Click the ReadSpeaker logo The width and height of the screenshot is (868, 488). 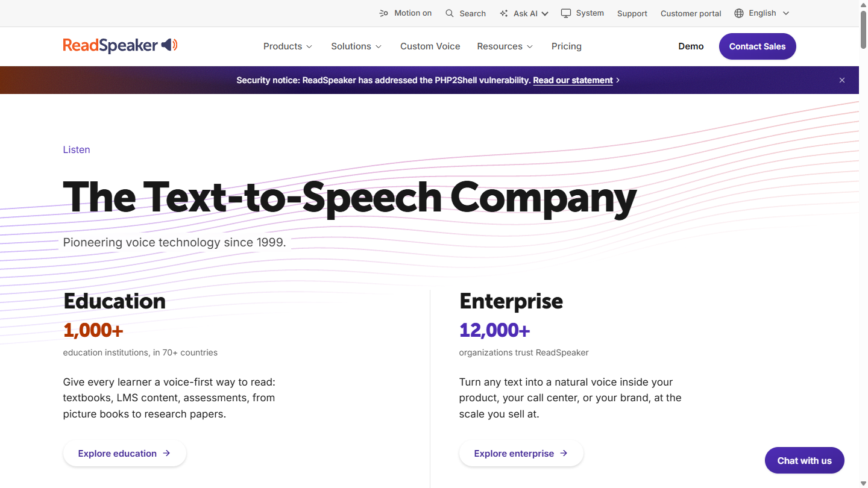click(x=121, y=46)
